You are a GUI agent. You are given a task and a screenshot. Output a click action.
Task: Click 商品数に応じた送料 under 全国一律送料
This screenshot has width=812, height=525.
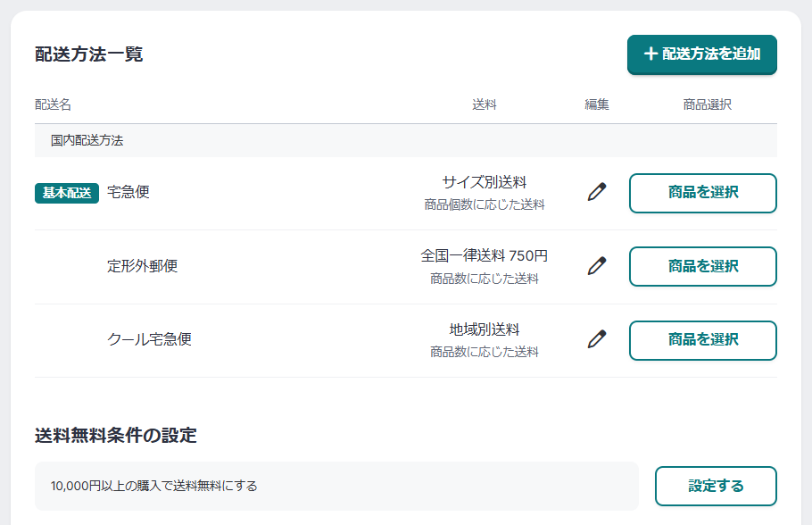point(485,279)
